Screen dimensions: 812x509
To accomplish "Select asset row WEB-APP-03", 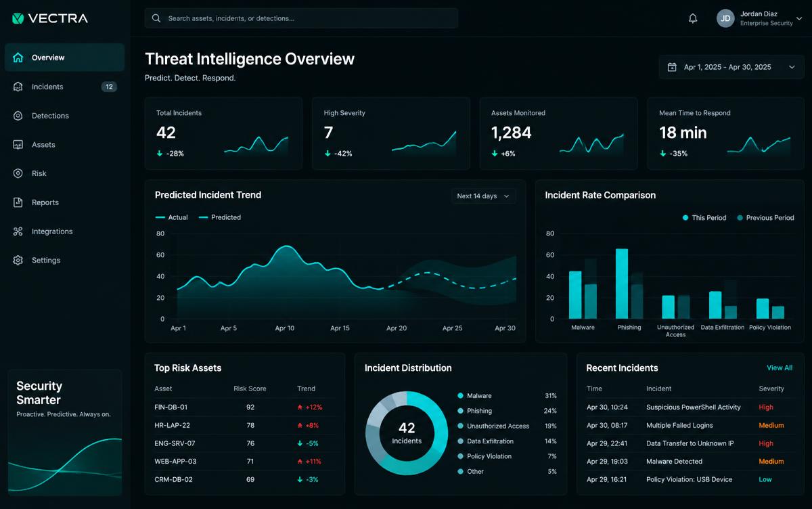I will tap(244, 462).
